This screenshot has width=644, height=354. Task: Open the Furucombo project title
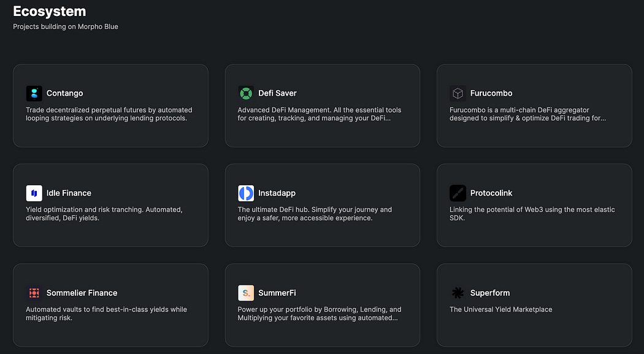[491, 93]
